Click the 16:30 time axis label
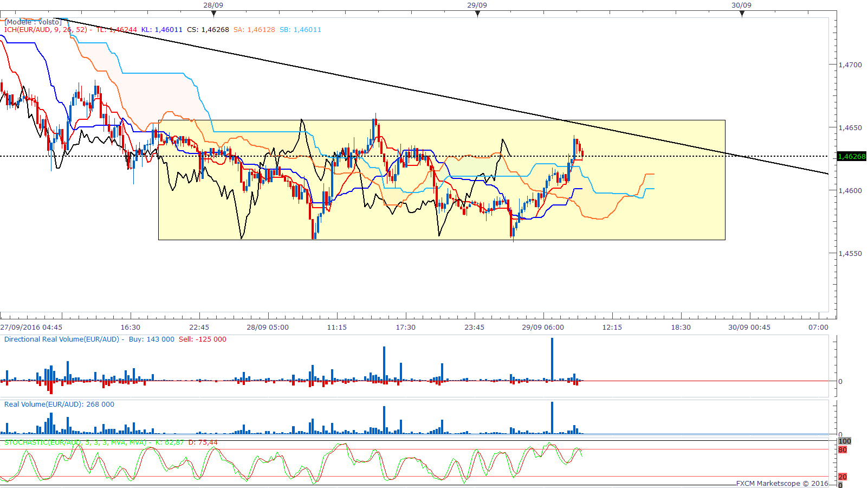 coord(131,327)
